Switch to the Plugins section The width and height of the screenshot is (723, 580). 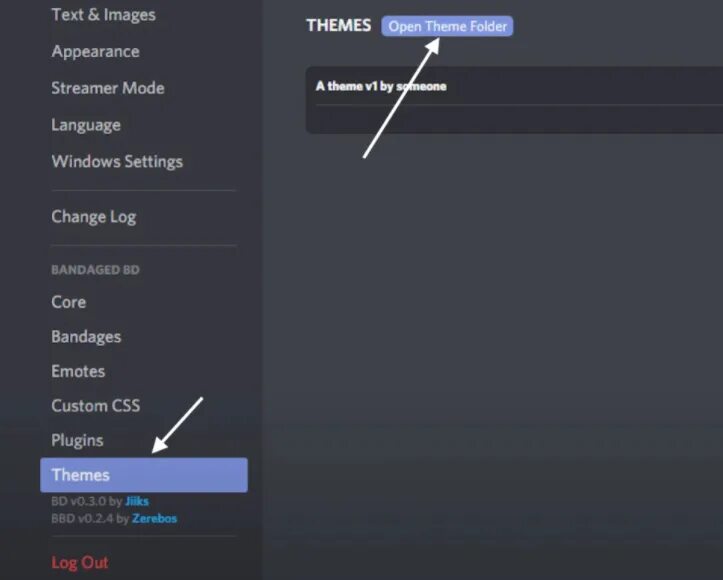click(77, 440)
